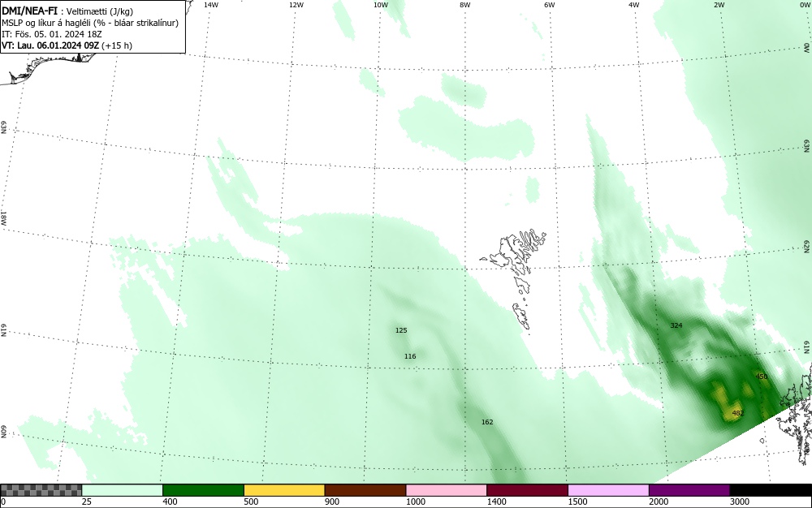Click the light violet 1500 legend swatch
The height and width of the screenshot is (508, 812).
coord(608,490)
